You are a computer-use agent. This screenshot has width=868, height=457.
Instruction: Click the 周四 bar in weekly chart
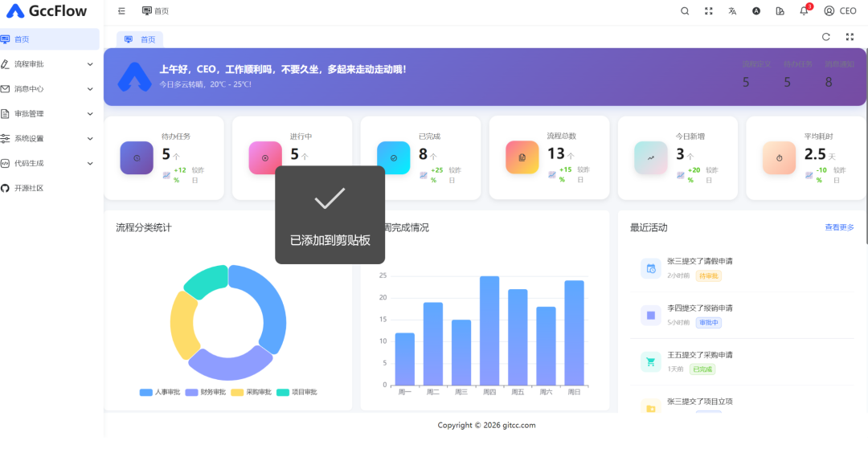[489, 330]
